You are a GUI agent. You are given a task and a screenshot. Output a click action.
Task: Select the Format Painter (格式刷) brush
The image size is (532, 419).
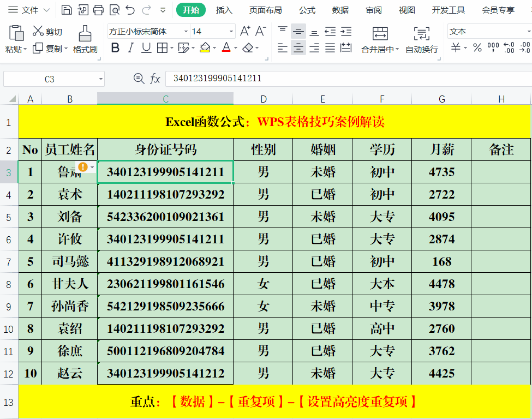click(x=85, y=39)
